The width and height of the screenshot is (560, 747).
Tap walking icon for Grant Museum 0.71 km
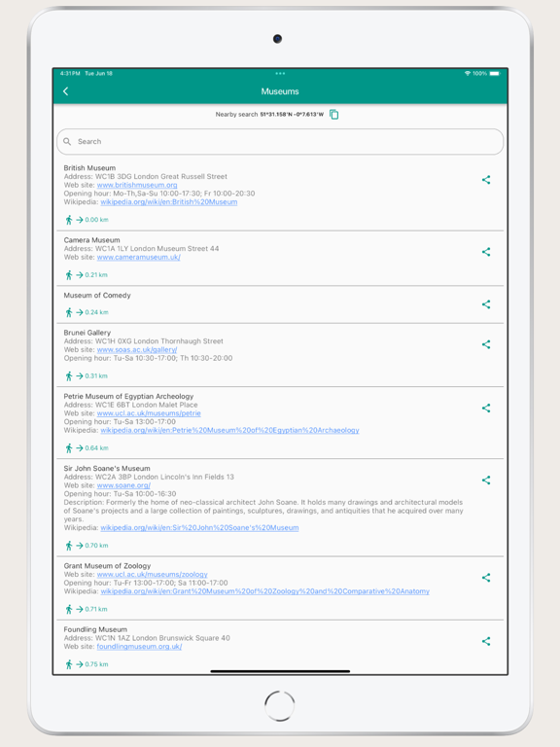tap(69, 609)
